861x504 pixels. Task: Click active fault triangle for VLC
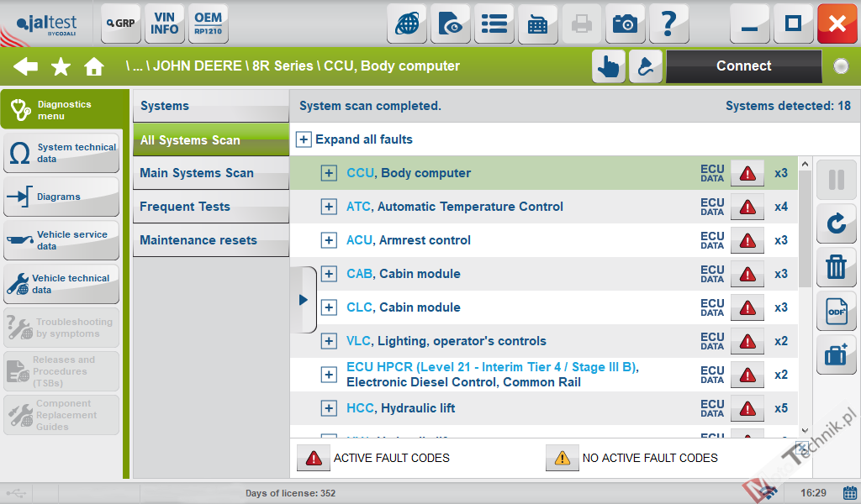(747, 341)
